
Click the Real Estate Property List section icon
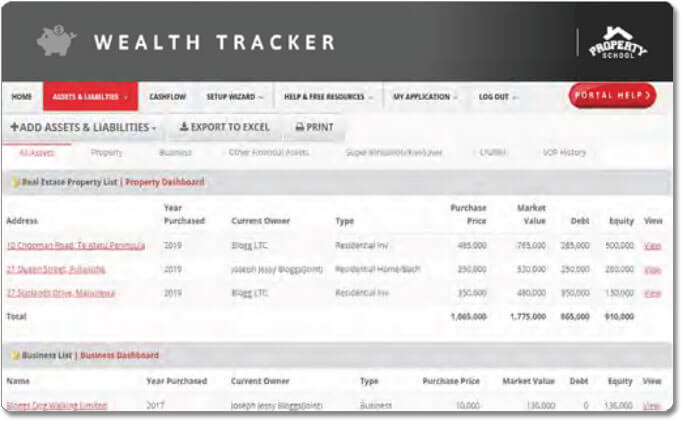coord(15,182)
